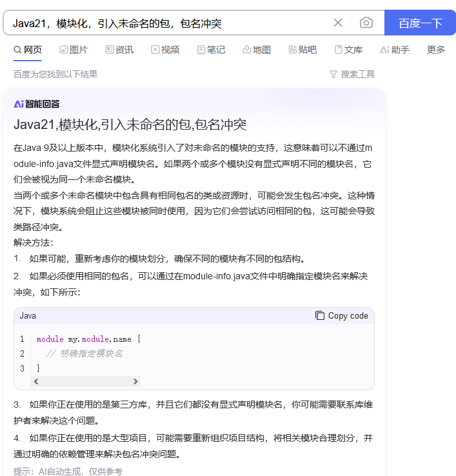Copy the Java code snippet

coord(342,315)
